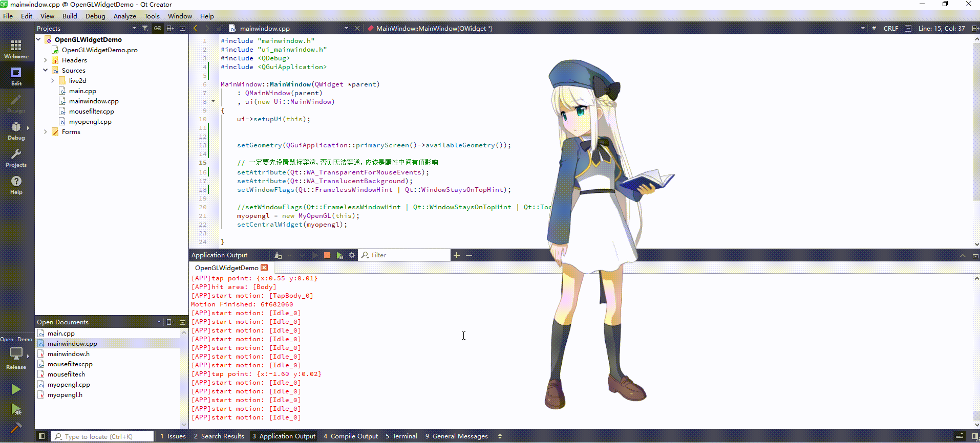
Task: Show the Search Results pane
Action: pos(219,436)
